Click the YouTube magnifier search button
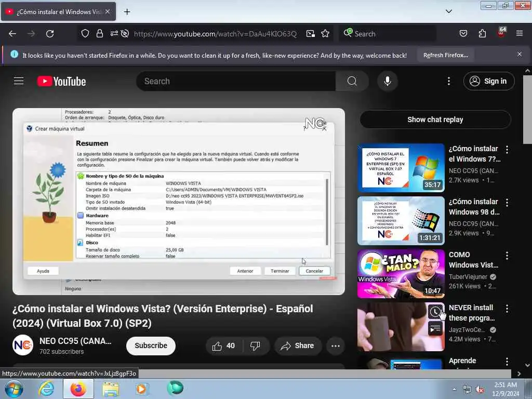532x399 pixels. 352,81
